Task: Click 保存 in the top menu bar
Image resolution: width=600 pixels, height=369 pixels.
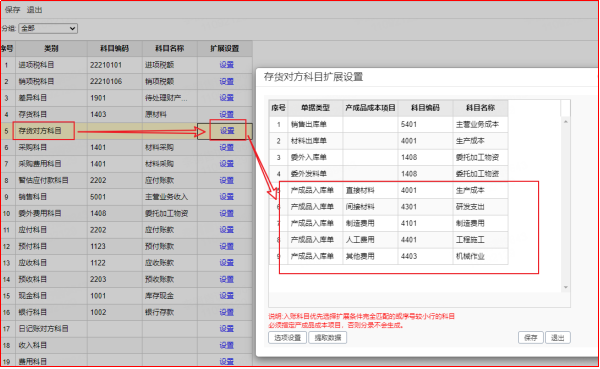Action: tap(12, 10)
